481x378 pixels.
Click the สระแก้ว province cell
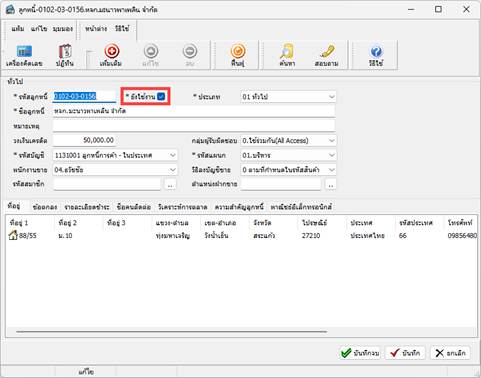tap(263, 236)
